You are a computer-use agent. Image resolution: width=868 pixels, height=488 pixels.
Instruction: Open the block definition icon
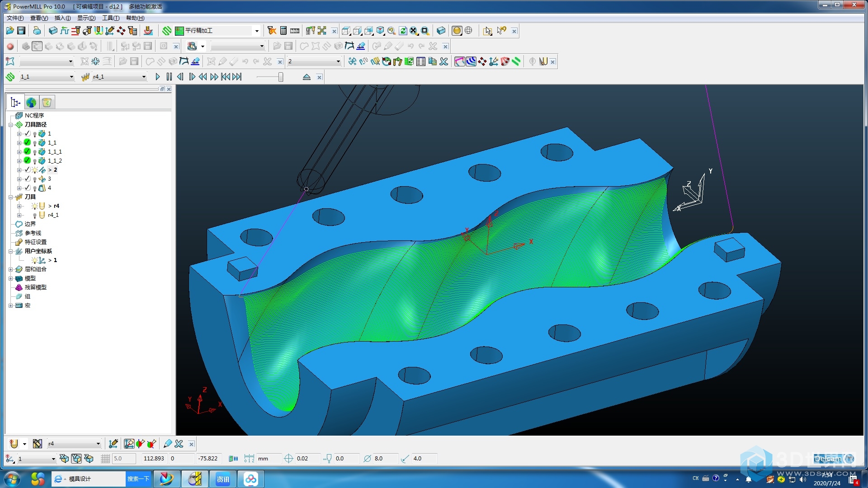[x=53, y=31]
